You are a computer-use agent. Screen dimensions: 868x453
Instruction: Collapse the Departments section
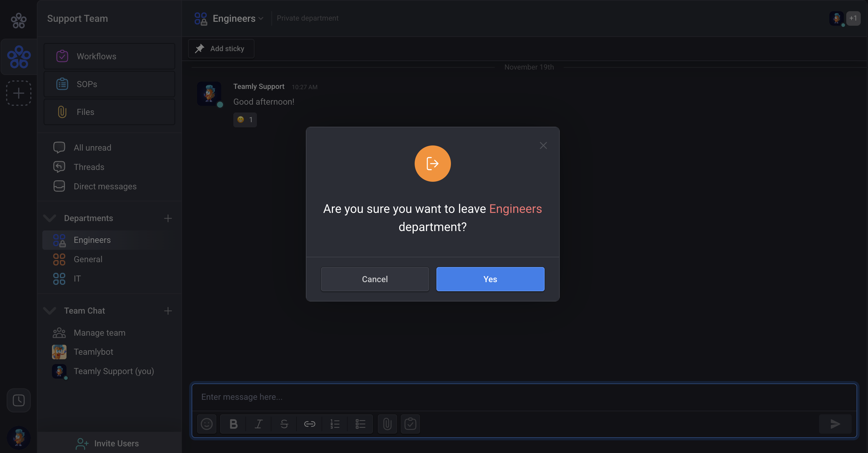tap(50, 218)
